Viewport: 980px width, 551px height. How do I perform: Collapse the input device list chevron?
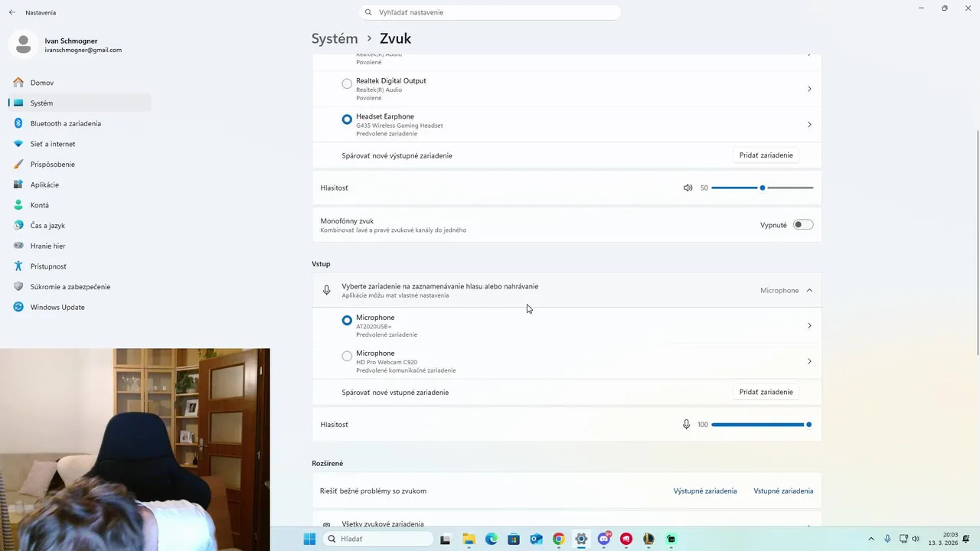809,290
